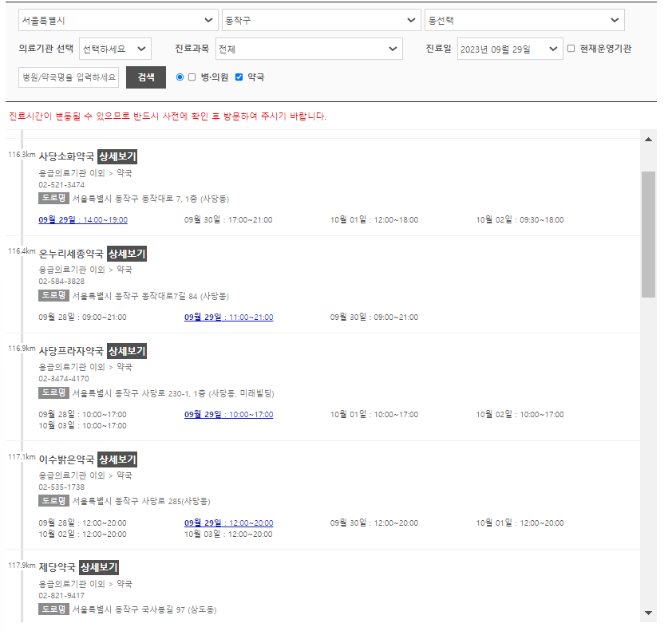Open the 동작구 district dropdown
Viewport: 672px width, 631px height.
pyautogui.click(x=322, y=20)
